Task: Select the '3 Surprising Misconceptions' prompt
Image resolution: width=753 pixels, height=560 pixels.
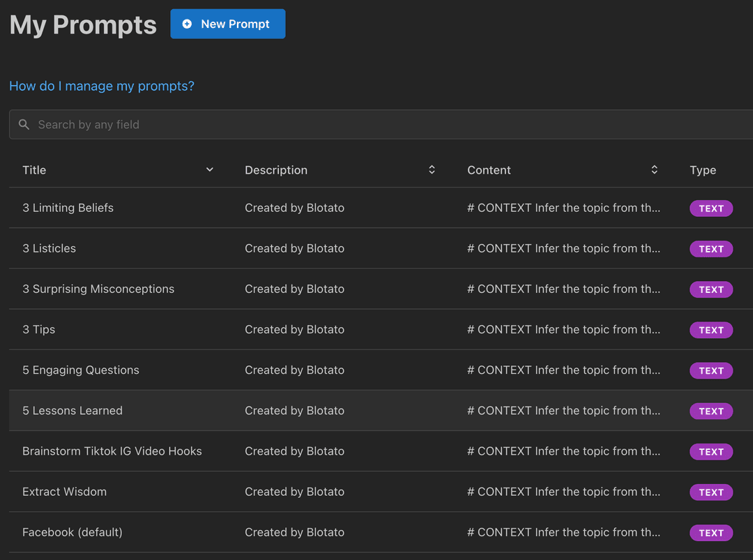Action: (98, 289)
